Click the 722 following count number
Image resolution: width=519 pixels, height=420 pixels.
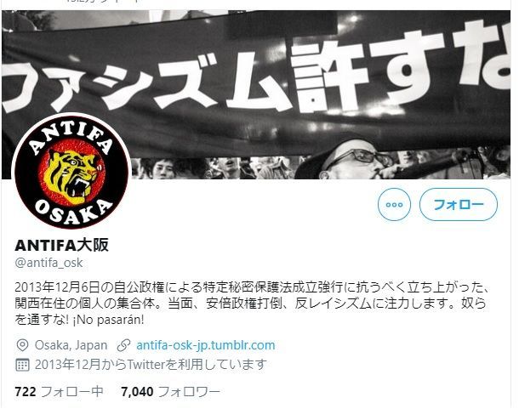point(26,392)
